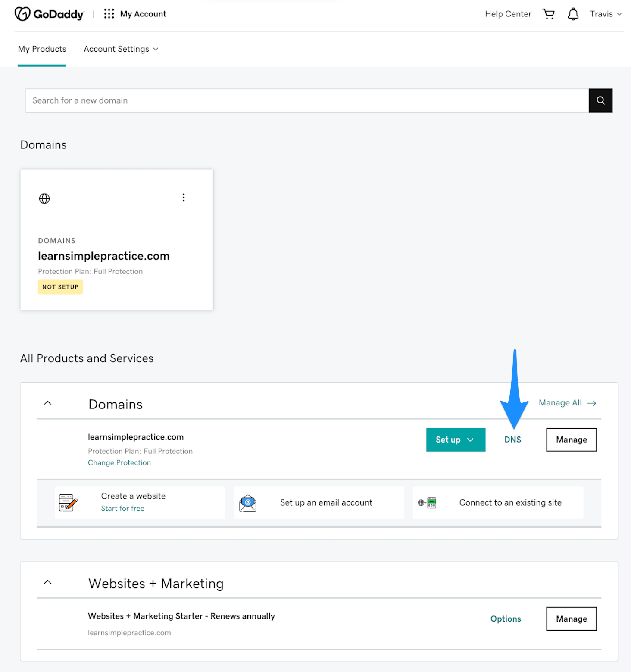
Task: Click Manage for Websites + Marketing Starter
Action: (572, 619)
